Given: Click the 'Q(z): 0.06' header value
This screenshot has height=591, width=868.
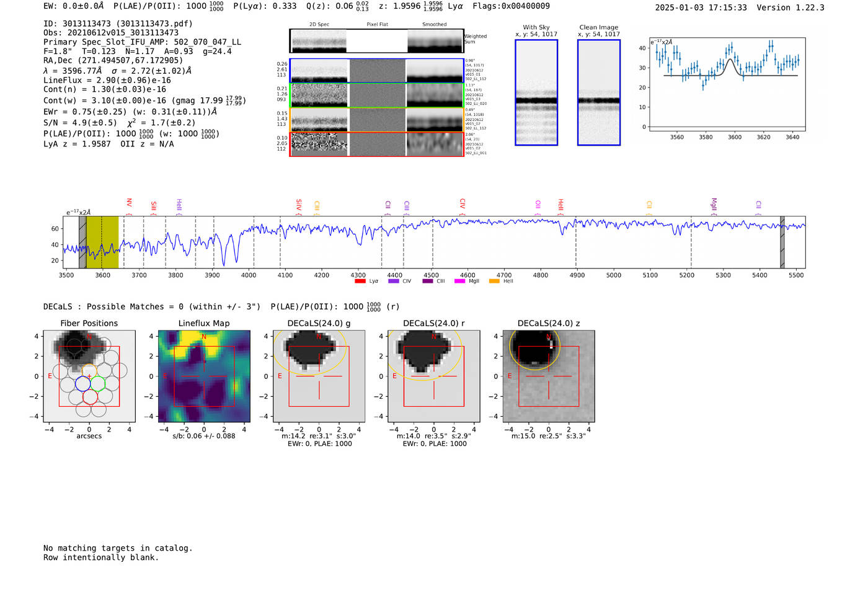Looking at the screenshot, I should (329, 6).
